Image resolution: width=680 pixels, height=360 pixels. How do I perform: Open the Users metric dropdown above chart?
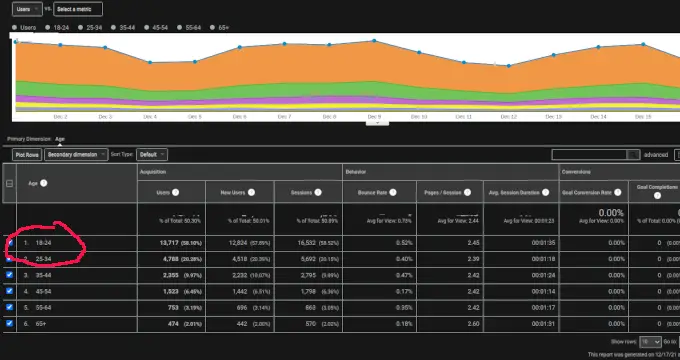click(x=27, y=9)
